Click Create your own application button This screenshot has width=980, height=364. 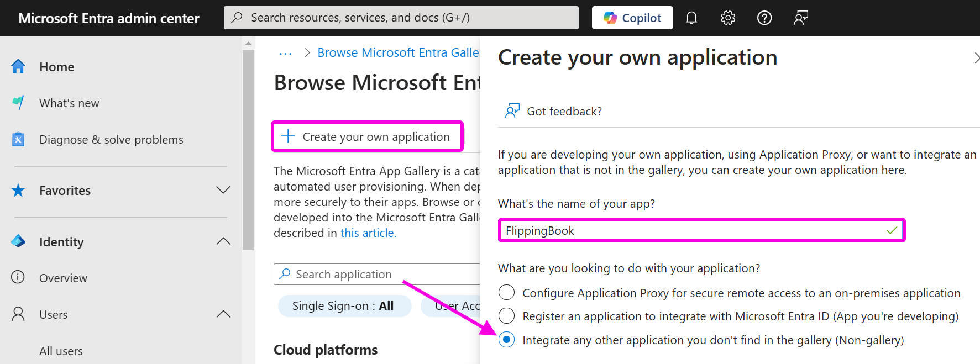368,136
